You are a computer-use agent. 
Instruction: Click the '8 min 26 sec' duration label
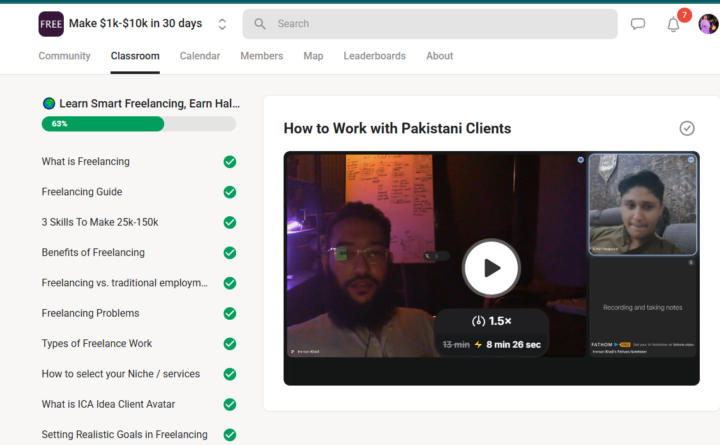point(513,344)
